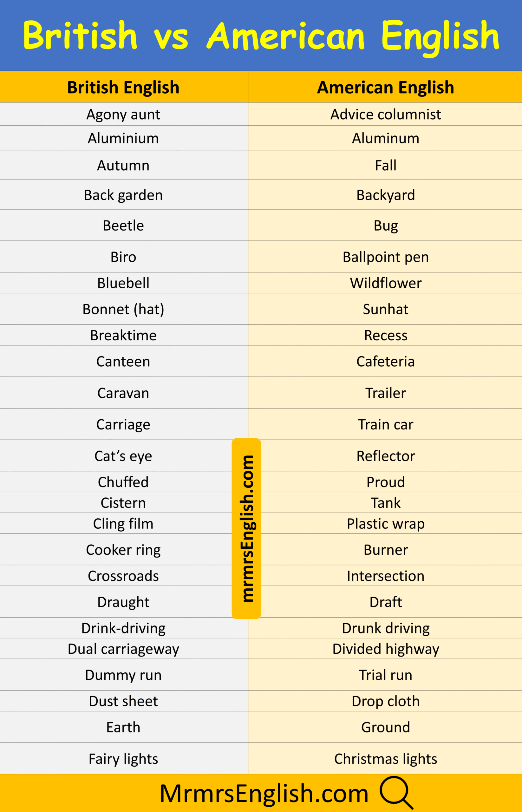The height and width of the screenshot is (812, 522).
Task: Click the word Aluminium
Action: pos(123,138)
